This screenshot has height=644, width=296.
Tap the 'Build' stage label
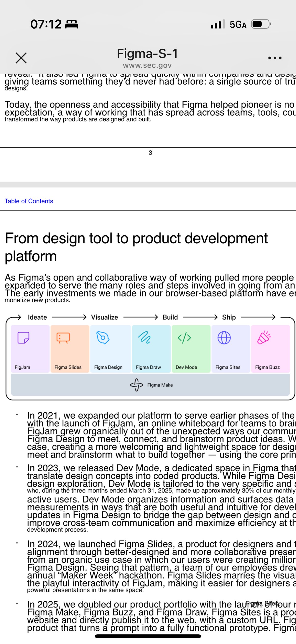click(x=170, y=317)
